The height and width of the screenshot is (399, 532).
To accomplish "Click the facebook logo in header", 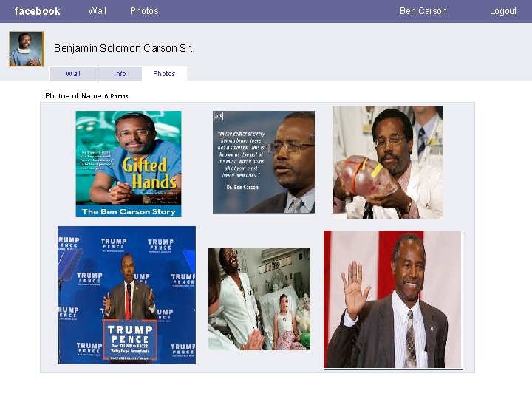I will (38, 11).
